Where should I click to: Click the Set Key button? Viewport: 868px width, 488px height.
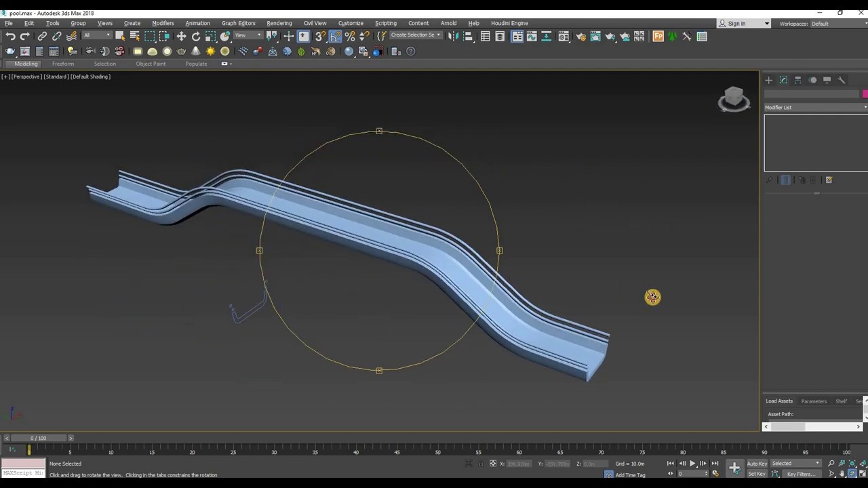(757, 474)
